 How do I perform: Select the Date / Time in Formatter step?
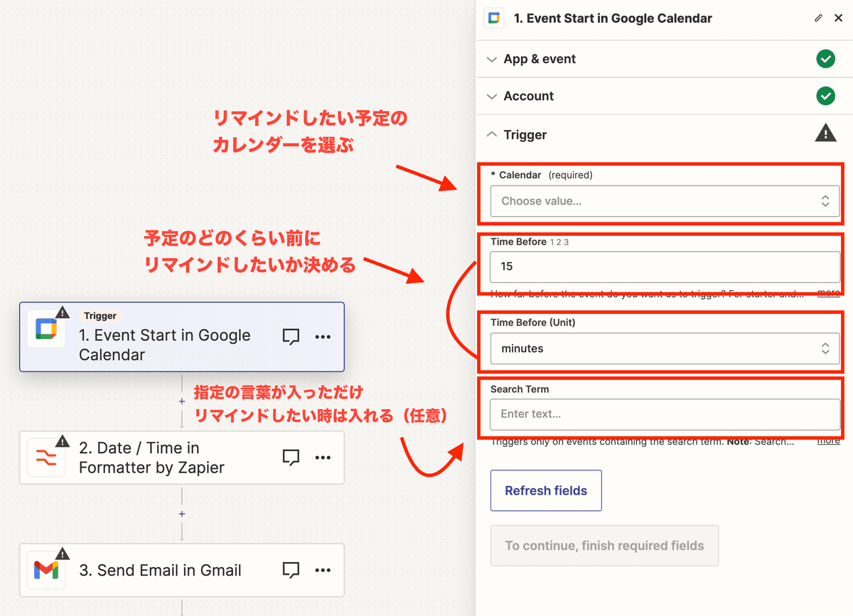pos(182,458)
